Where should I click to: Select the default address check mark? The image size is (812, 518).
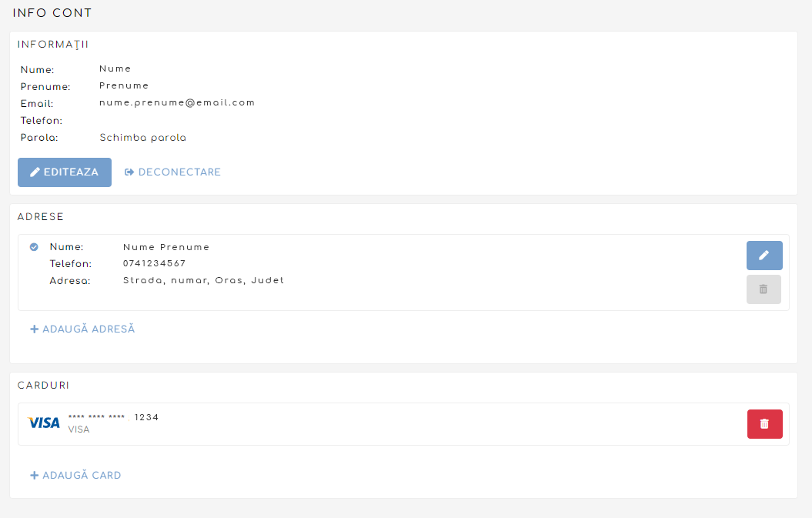34,247
